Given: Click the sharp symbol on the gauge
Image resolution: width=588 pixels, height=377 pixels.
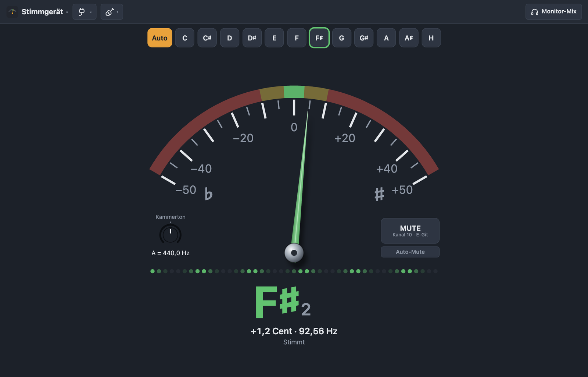Looking at the screenshot, I should [x=379, y=194].
